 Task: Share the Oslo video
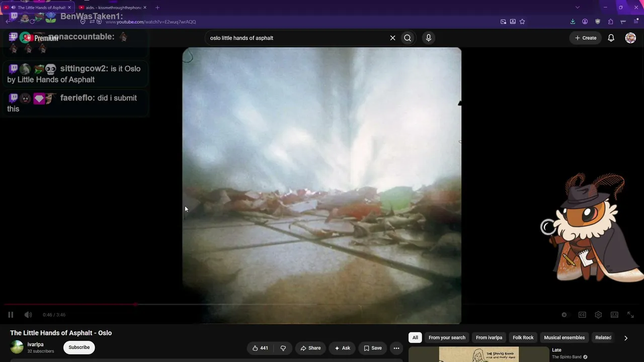click(x=310, y=348)
